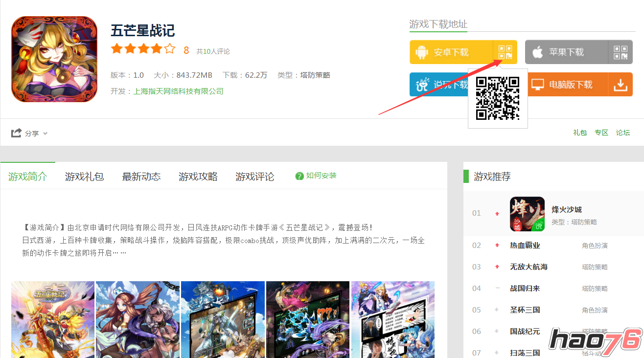
Task: Click the 塔防策略 category next to 战国归来
Action: (x=595, y=289)
